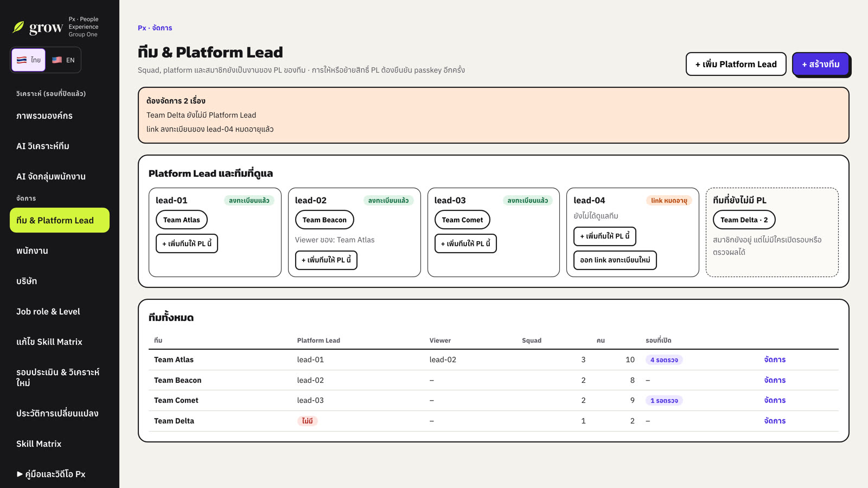Open Team Beacon chip under lead-02

324,220
